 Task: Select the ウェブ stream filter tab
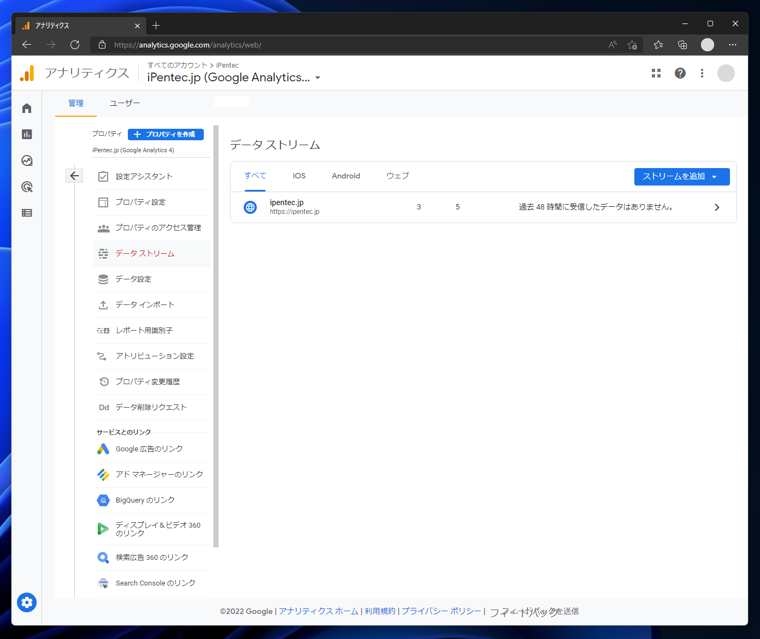click(x=397, y=176)
